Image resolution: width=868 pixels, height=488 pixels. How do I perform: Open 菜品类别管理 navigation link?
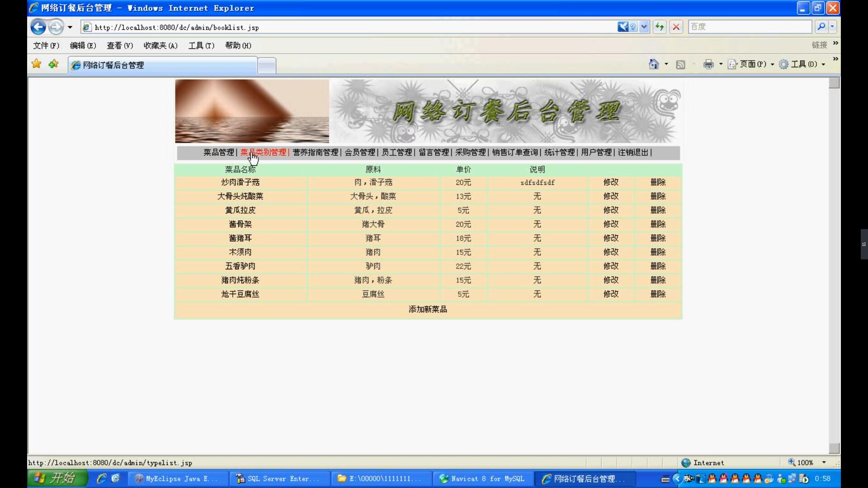pos(263,153)
